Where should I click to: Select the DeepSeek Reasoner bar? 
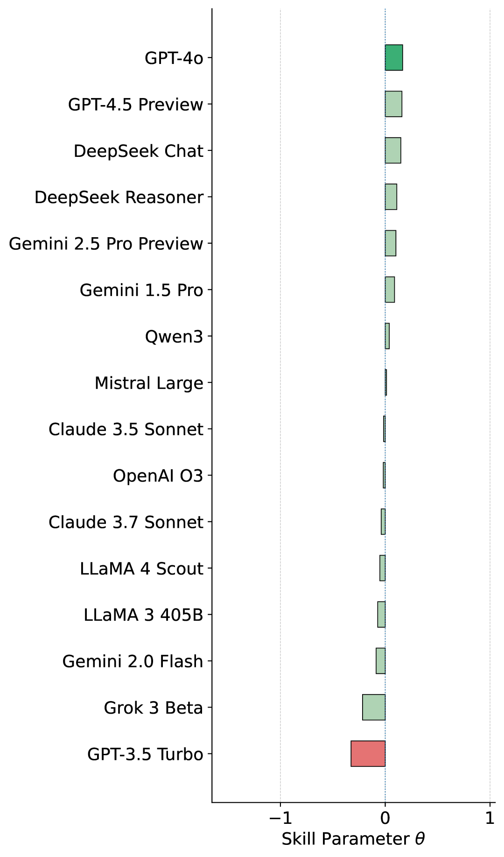pos(391,197)
